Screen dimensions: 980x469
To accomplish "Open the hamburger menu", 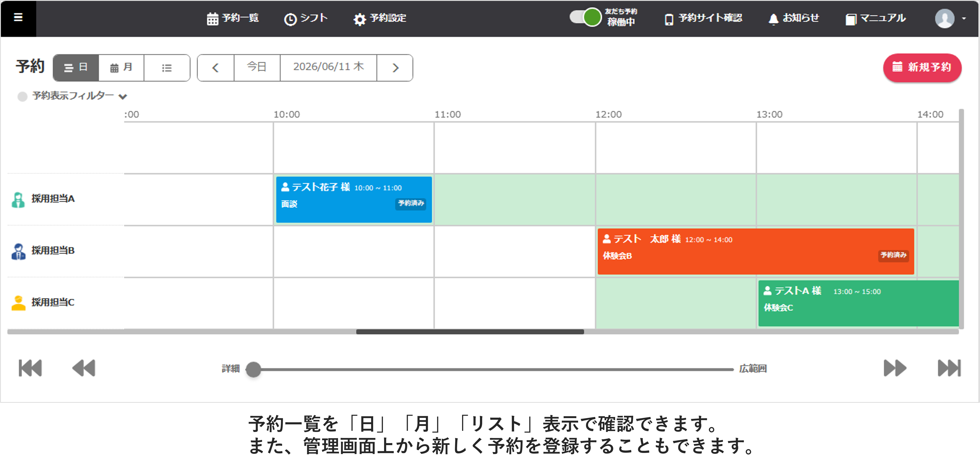I will point(18,17).
